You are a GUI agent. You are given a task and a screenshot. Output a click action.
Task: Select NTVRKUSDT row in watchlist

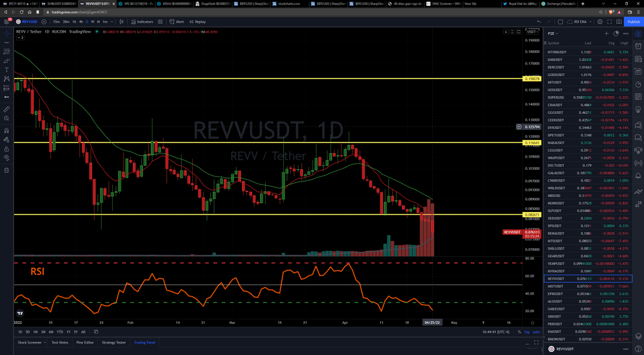588,52
